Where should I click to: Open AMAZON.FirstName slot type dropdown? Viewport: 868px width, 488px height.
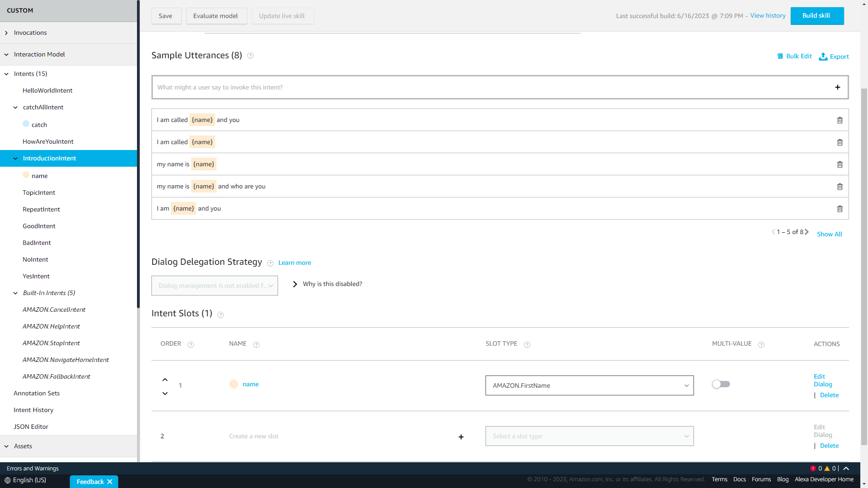[x=589, y=385]
